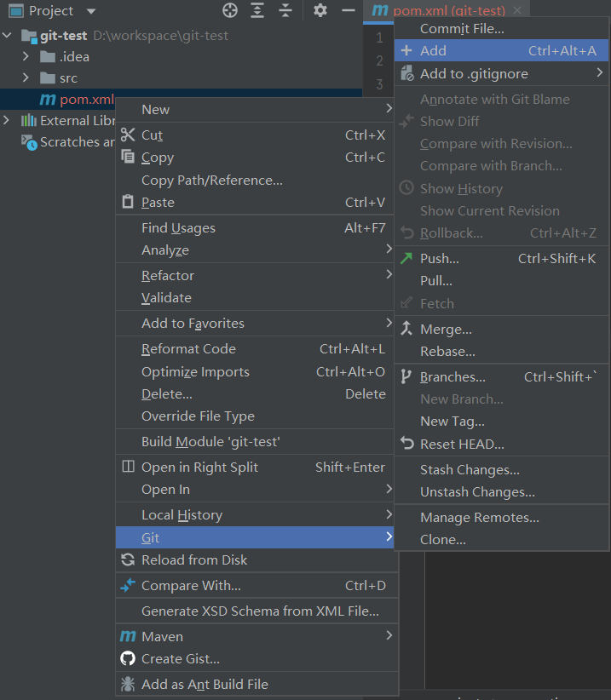
Task: Click the locate/select opened file crosshair icon
Action: [x=230, y=10]
